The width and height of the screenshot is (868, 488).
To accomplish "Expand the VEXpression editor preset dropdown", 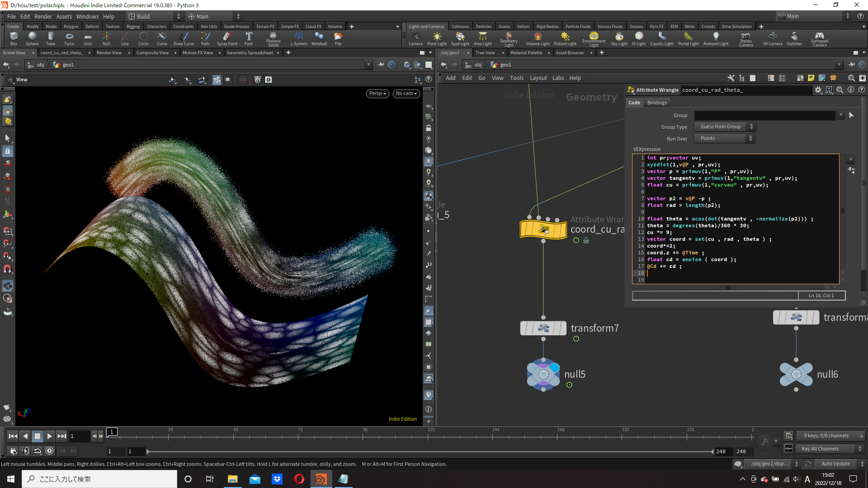I will (x=851, y=160).
